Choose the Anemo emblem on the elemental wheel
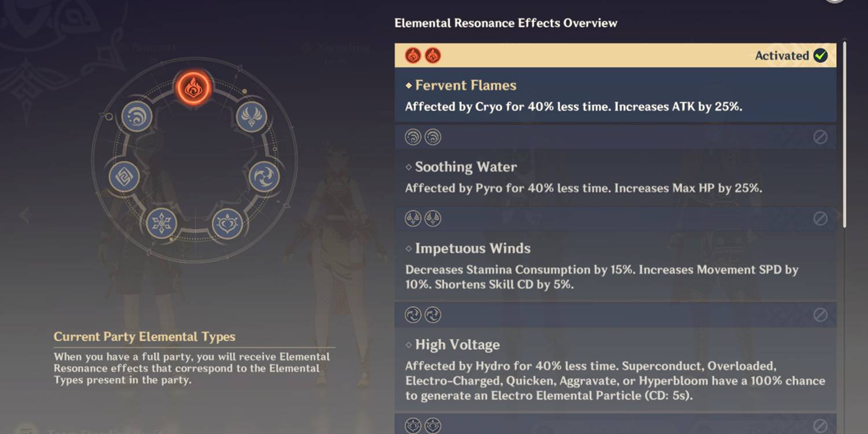 pyautogui.click(x=252, y=116)
